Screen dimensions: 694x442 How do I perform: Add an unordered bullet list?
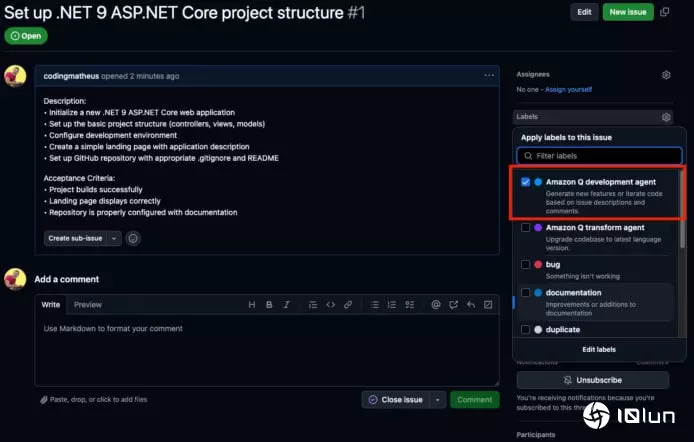374,304
